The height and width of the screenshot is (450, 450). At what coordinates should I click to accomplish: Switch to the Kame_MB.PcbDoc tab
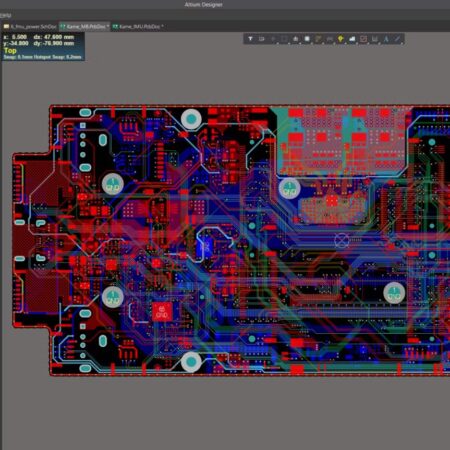[x=85, y=26]
